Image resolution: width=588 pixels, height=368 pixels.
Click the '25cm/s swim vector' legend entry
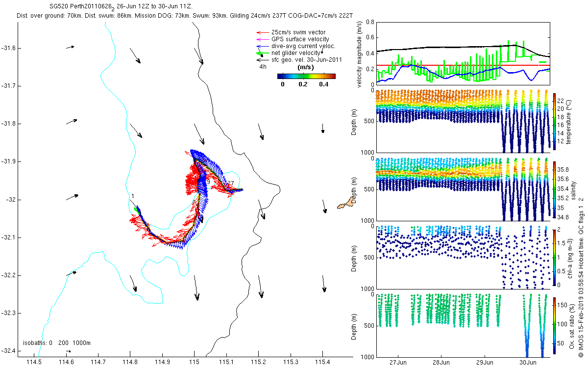point(297,32)
